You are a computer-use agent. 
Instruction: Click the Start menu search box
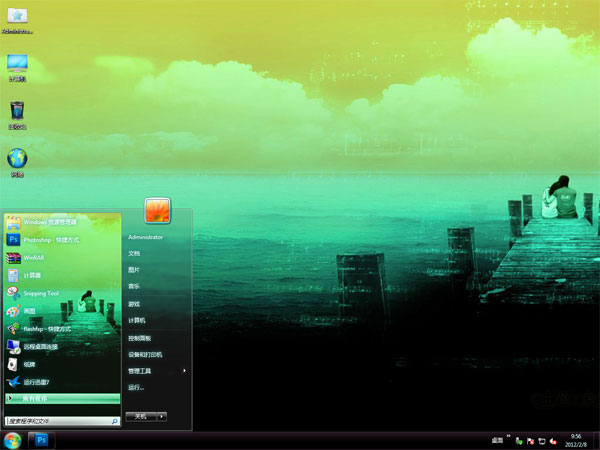pyautogui.click(x=58, y=421)
